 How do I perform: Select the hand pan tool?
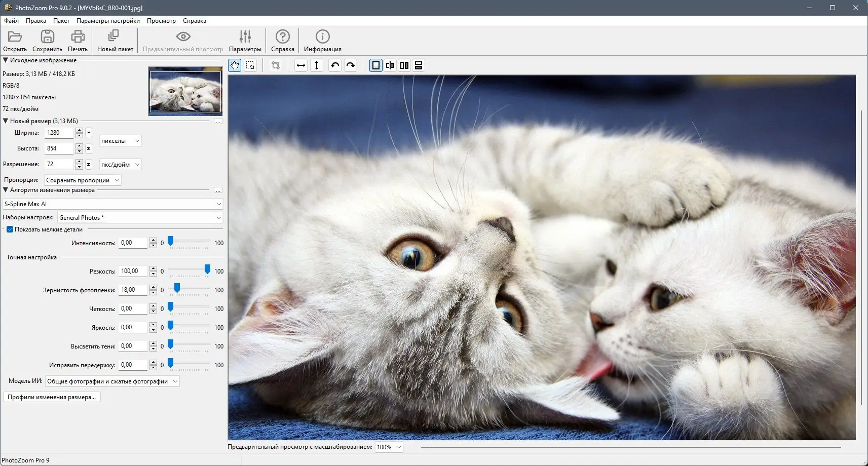[x=235, y=65]
